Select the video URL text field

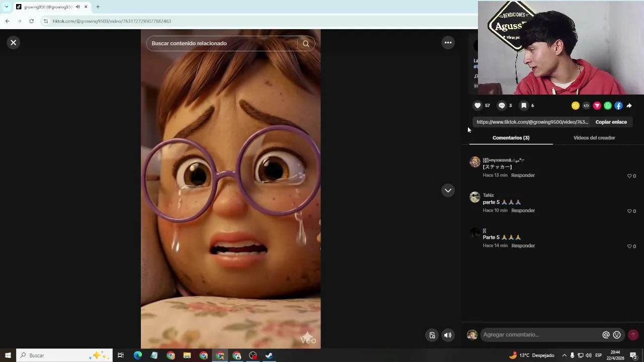[532, 122]
